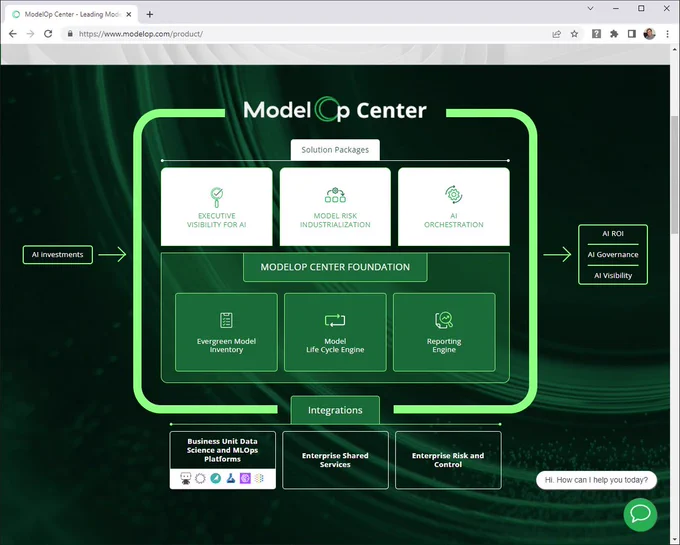Click the AI Orchestration gear icon
The height and width of the screenshot is (545, 680).
(454, 195)
